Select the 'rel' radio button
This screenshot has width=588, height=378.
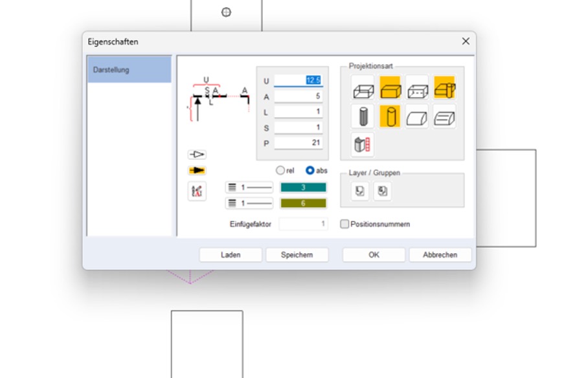[x=280, y=171]
